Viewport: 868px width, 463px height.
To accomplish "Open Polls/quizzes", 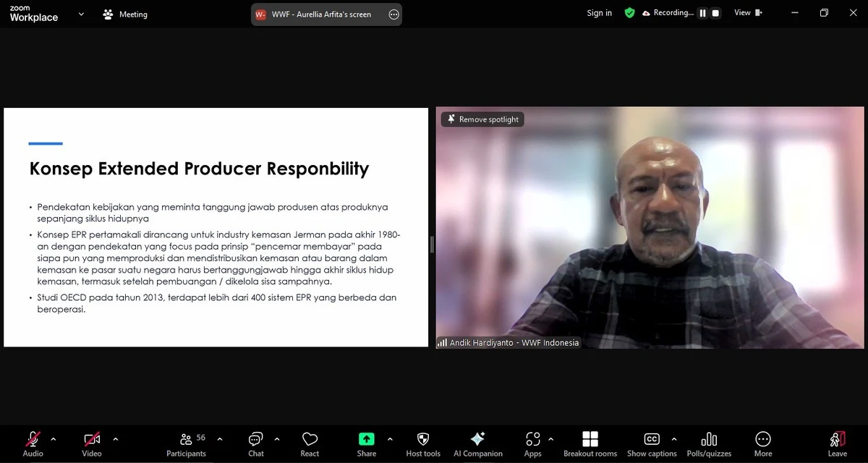I will (x=709, y=443).
